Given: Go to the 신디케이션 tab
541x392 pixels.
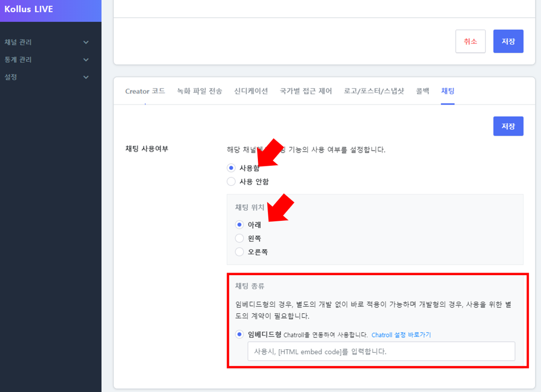Looking at the screenshot, I should [251, 91].
